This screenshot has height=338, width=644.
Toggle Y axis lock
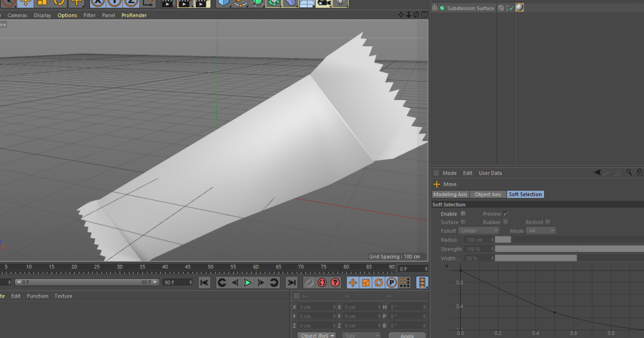(114, 3)
